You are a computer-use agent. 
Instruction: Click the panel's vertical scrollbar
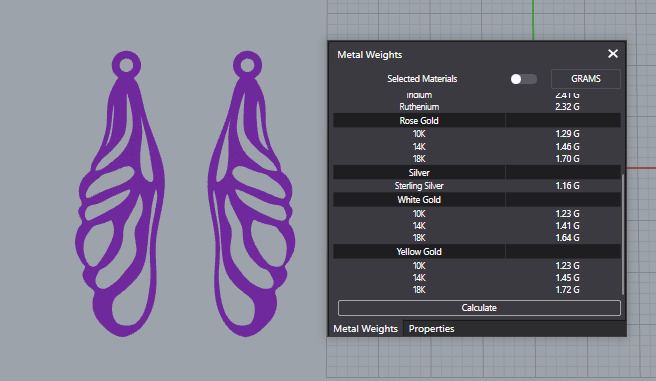coord(623,234)
